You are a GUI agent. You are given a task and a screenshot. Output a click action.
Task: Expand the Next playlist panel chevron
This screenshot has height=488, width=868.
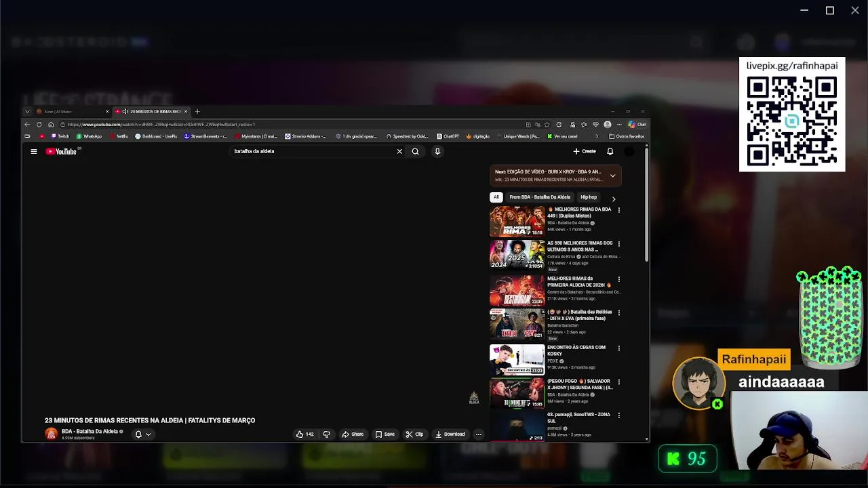[612, 176]
